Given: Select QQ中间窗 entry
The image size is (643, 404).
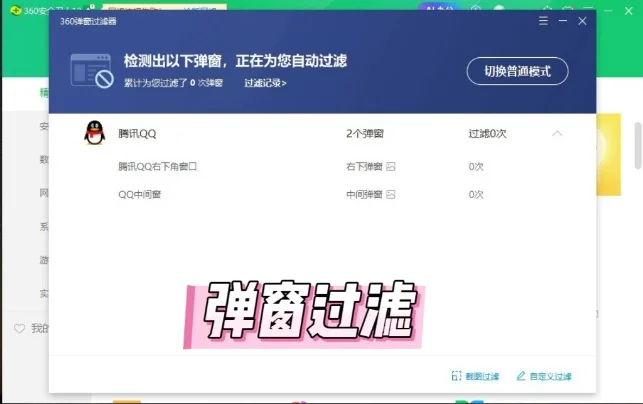Looking at the screenshot, I should click(x=139, y=194).
